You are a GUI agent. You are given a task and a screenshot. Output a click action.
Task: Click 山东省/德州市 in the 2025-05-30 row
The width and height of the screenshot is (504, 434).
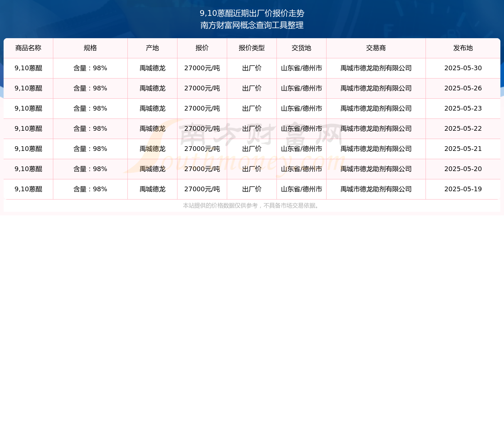pyautogui.click(x=301, y=68)
